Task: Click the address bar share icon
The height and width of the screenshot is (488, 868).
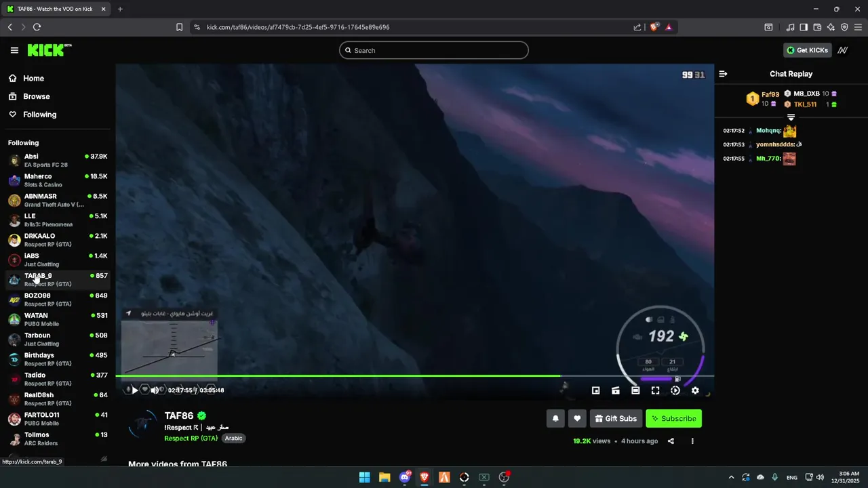Action: (637, 27)
